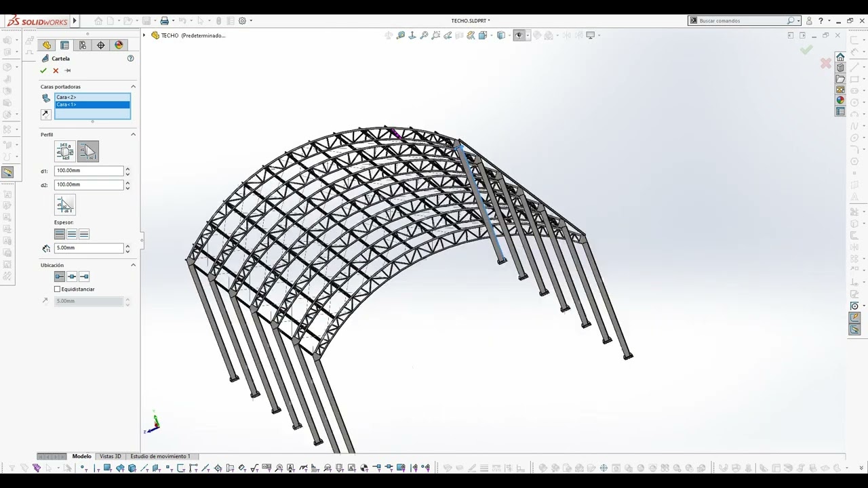This screenshot has height=488, width=868.
Task: Open SolidWorks Resources home tab
Action: 840,57
